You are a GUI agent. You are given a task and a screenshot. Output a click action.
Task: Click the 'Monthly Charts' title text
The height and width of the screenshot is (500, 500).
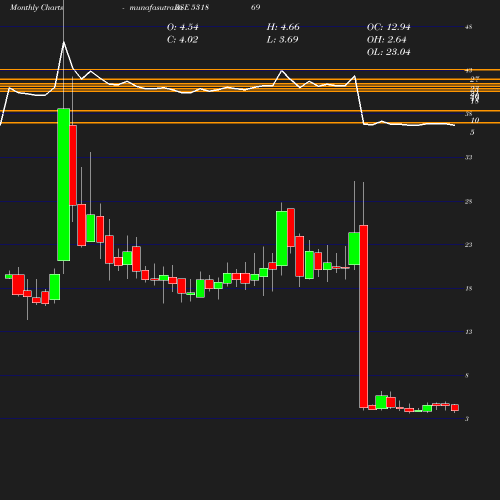(x=36, y=7)
